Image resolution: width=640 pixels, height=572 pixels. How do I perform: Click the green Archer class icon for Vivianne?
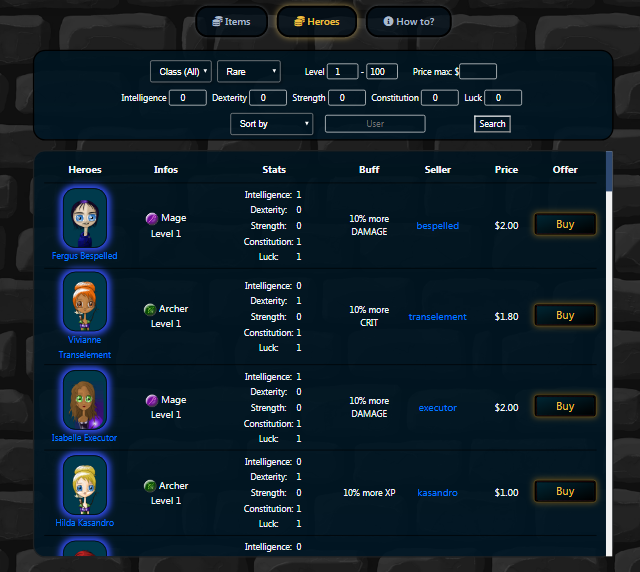150,309
